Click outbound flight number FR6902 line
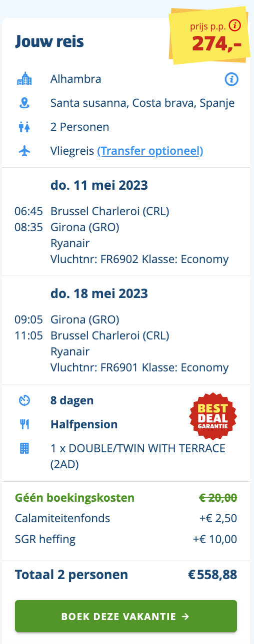 click(139, 260)
